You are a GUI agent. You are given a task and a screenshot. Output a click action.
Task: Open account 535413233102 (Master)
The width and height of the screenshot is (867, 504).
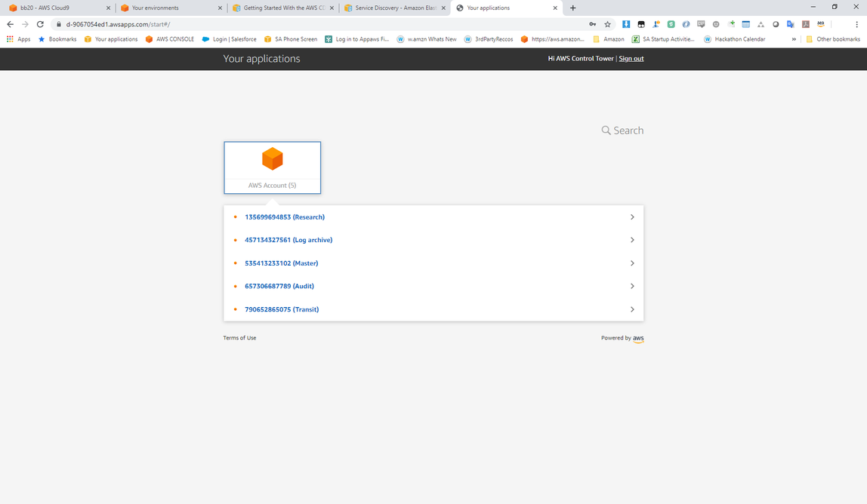[x=282, y=263]
